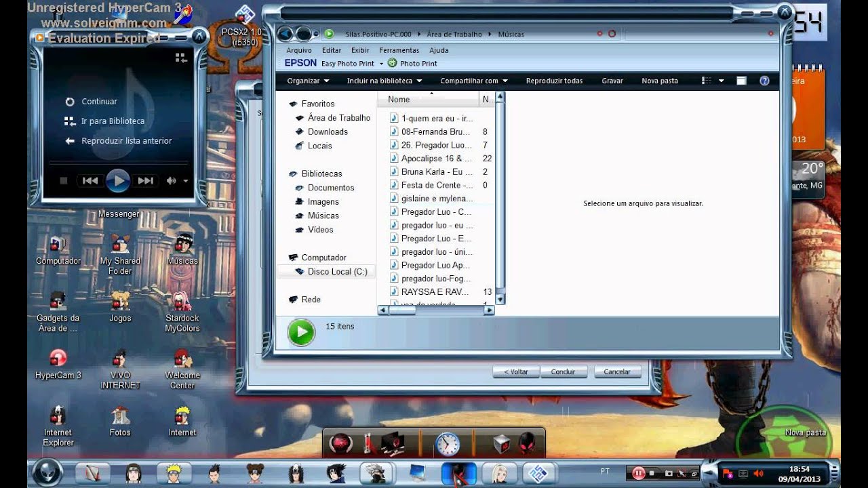Image resolution: width=868 pixels, height=488 pixels.
Task: Click the file list vertical scrollbar down arrow
Action: click(x=500, y=299)
